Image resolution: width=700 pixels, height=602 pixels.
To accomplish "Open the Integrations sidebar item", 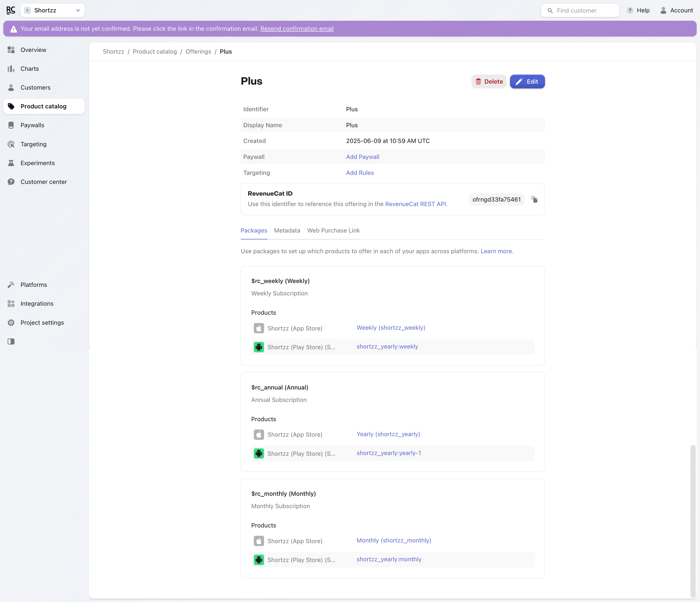I will click(x=37, y=304).
